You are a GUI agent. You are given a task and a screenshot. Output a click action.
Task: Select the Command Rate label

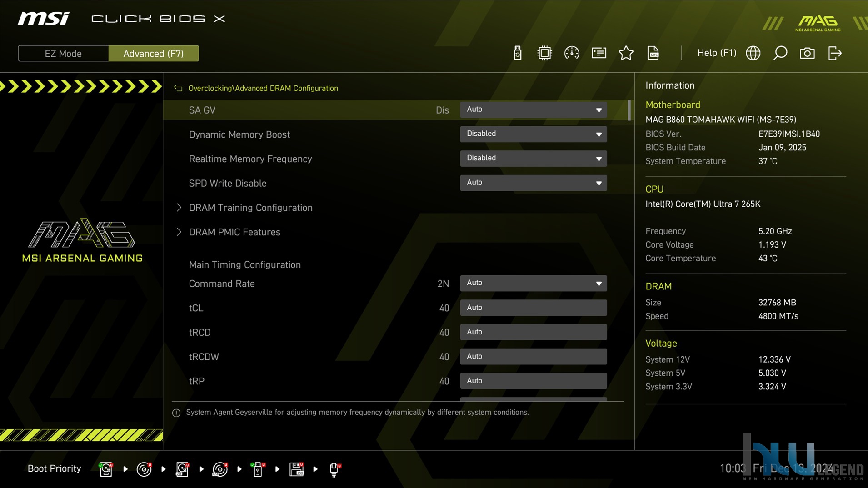[222, 284]
